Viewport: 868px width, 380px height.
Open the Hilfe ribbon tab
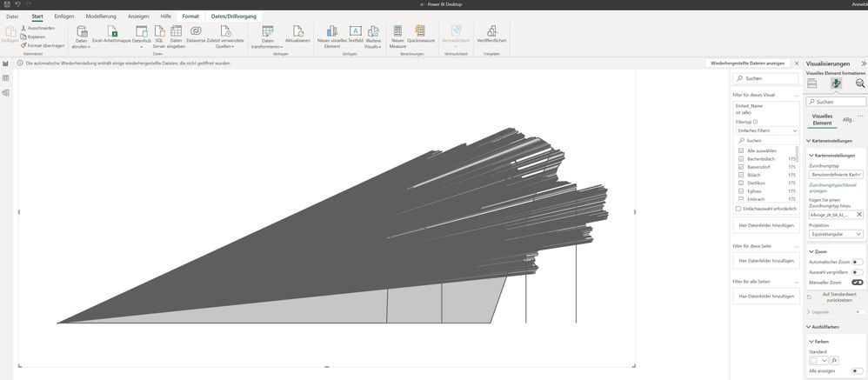166,17
